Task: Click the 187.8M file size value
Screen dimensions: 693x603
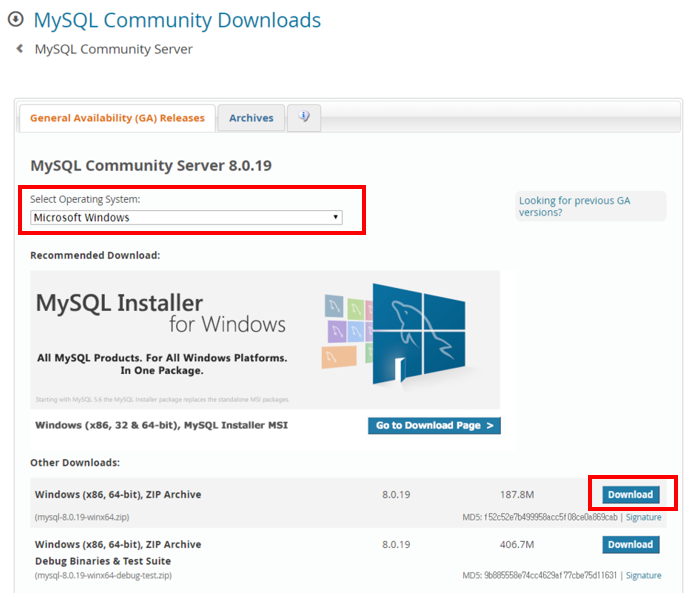Action: click(517, 495)
